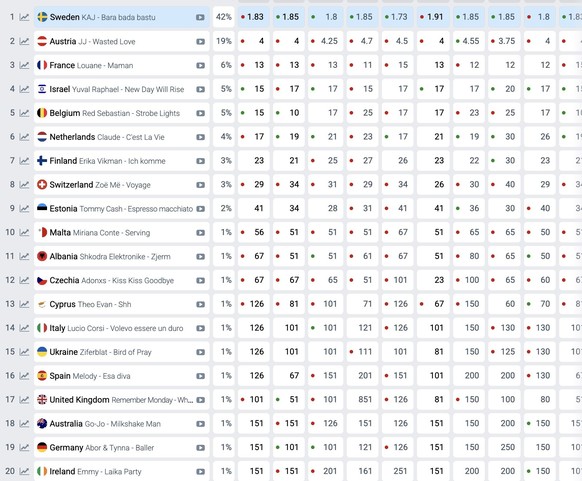Select Austria's 4.25 odds cell

point(326,41)
